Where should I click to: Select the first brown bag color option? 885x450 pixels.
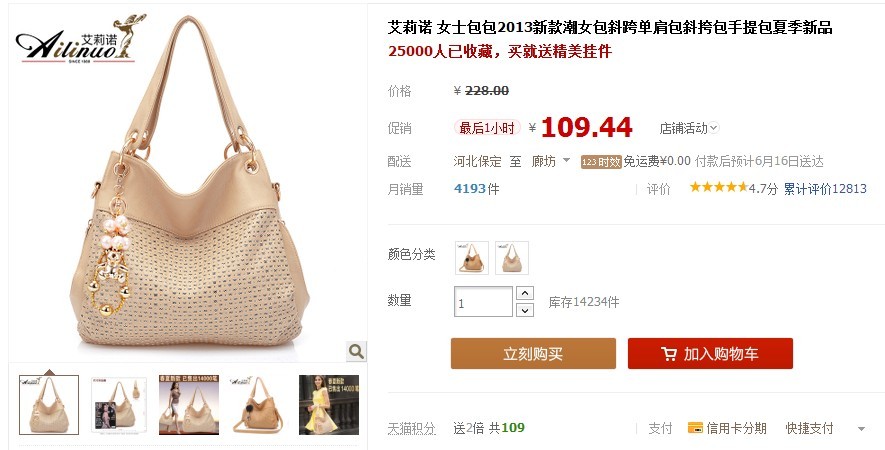[472, 257]
